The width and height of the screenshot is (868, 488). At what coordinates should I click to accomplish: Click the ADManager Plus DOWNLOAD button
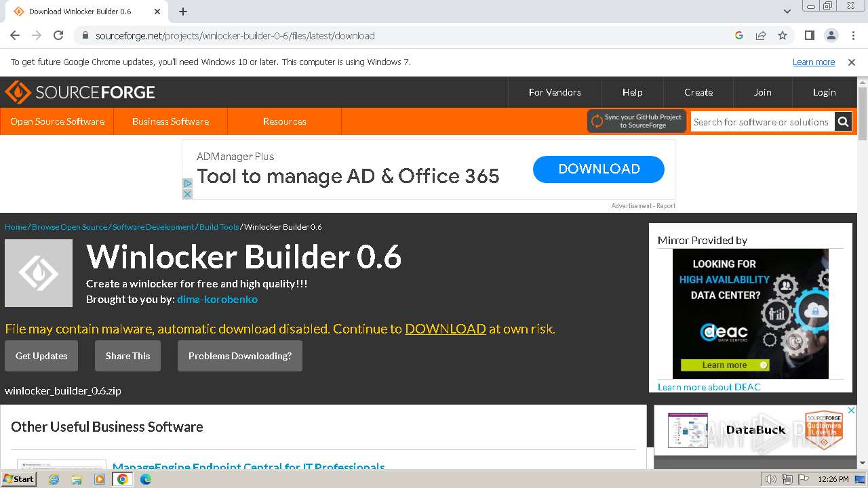(599, 169)
